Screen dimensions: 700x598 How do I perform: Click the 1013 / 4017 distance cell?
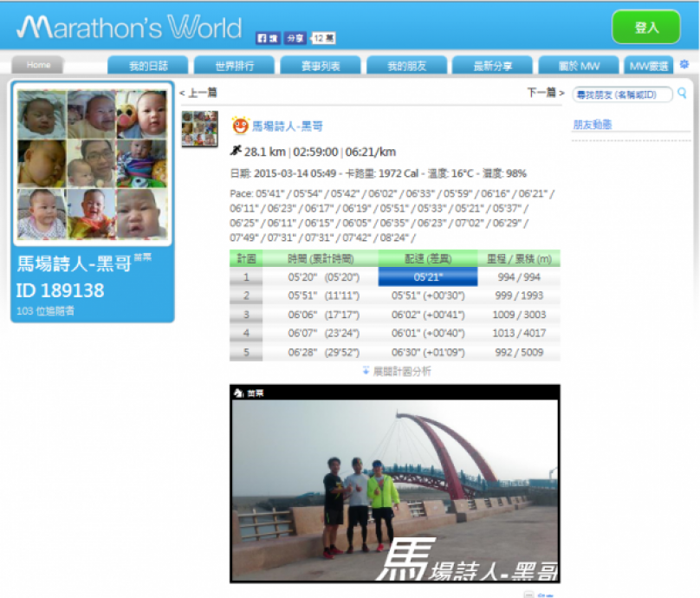pyautogui.click(x=519, y=333)
